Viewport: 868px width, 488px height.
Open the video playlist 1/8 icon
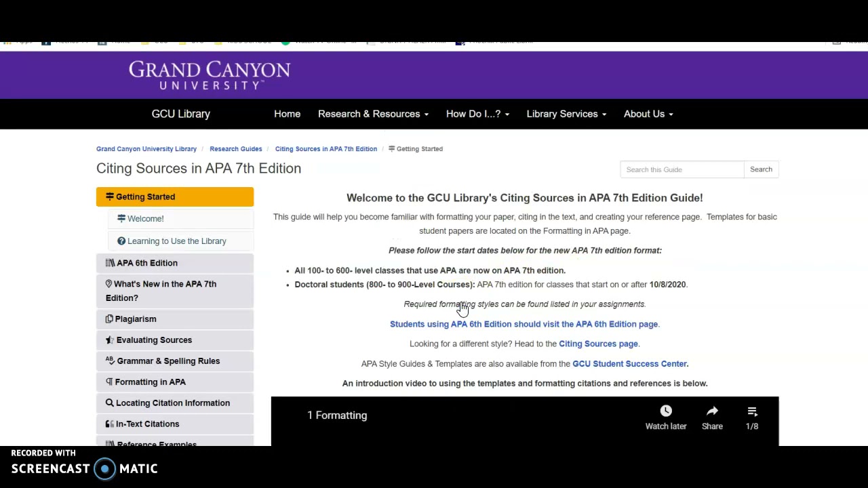(x=752, y=411)
